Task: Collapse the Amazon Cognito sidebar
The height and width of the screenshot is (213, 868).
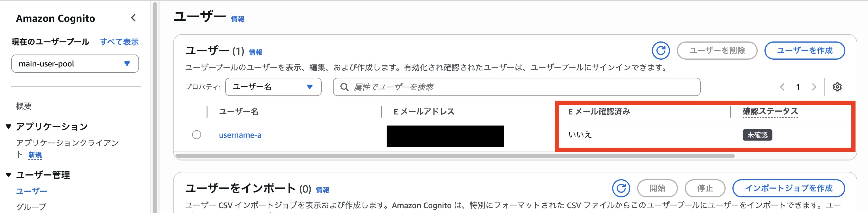Action: pos(133,18)
